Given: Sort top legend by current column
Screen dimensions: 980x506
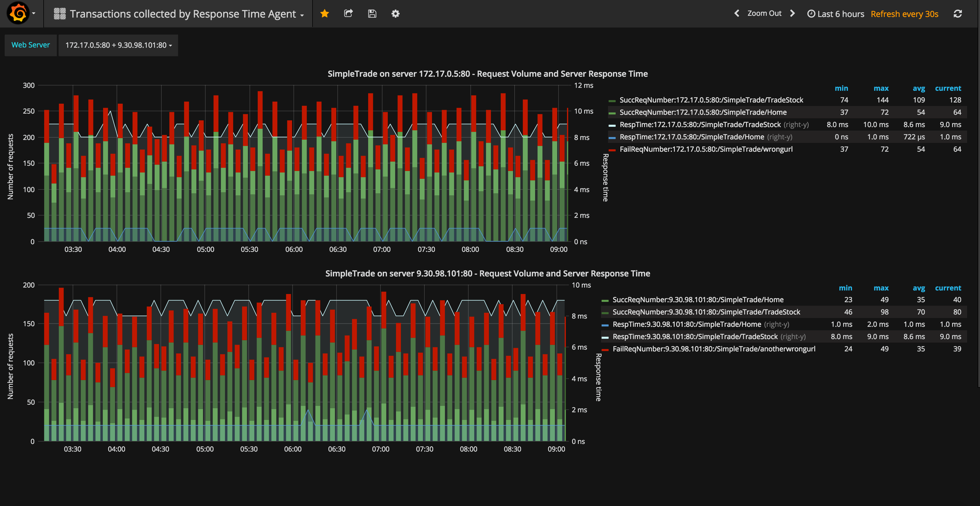Looking at the screenshot, I should point(948,88).
